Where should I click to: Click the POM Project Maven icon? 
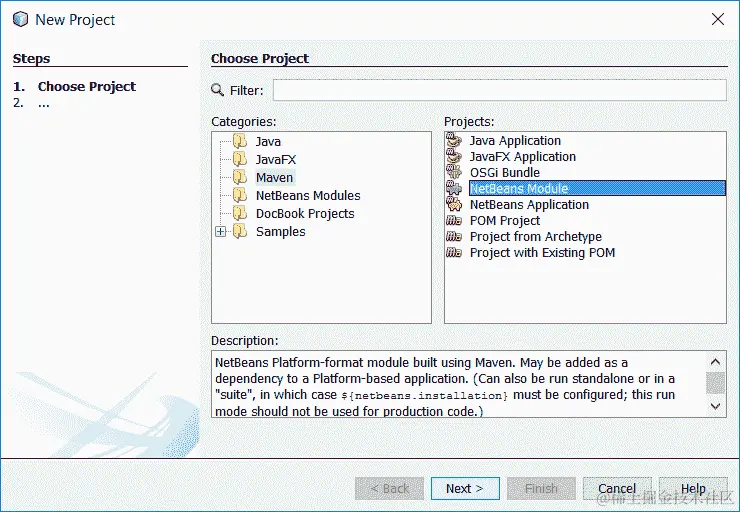point(454,220)
